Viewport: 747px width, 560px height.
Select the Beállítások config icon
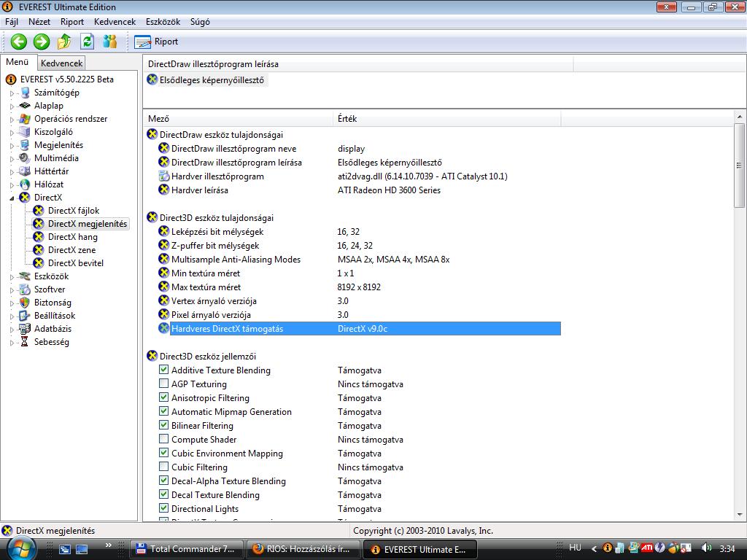25,315
